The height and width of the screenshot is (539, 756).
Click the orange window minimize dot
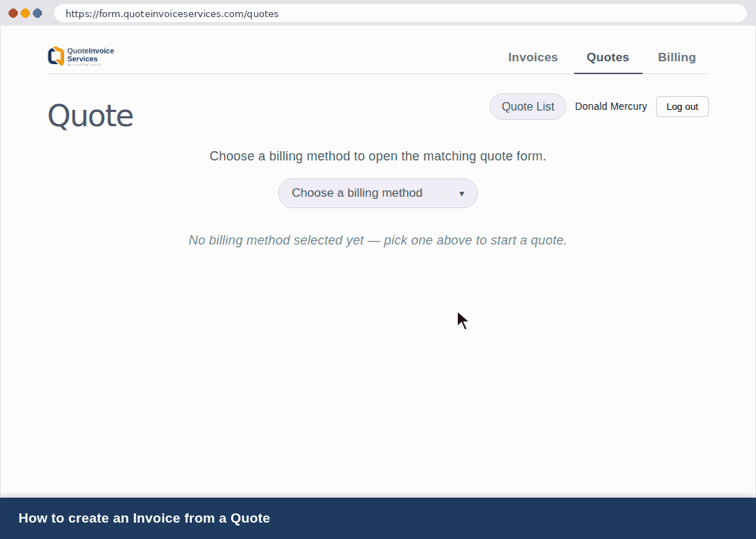[25, 13]
